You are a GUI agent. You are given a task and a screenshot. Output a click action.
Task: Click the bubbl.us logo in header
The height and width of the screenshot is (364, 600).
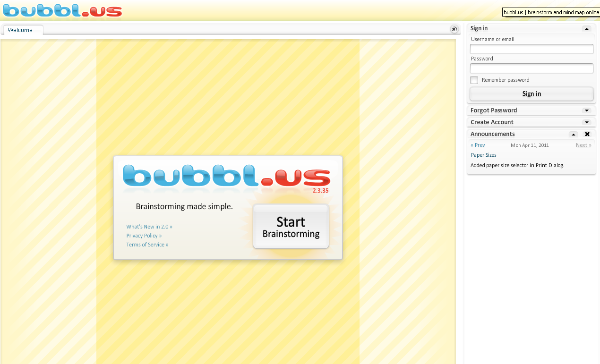click(x=62, y=10)
